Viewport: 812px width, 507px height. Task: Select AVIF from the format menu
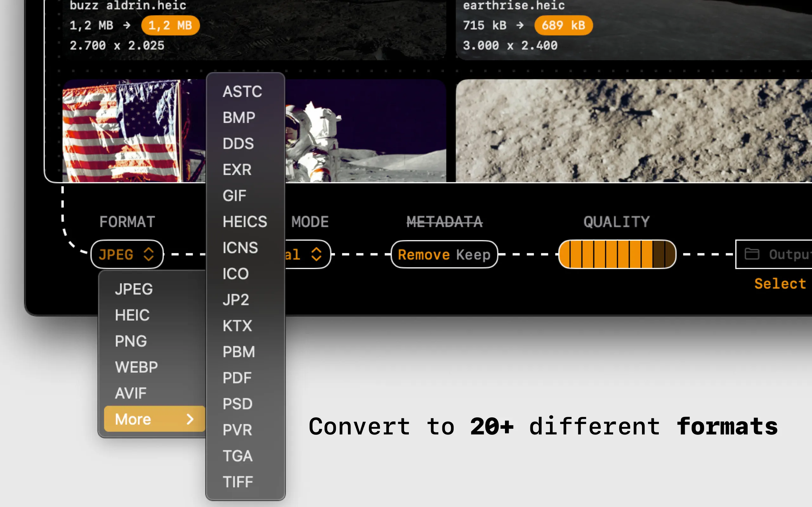tap(131, 393)
